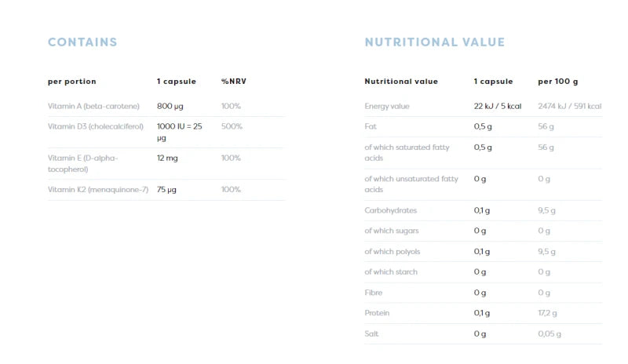Image resolution: width=628 pixels, height=364 pixels.
Task: Select the Carbohydrates row label
Action: pos(390,210)
